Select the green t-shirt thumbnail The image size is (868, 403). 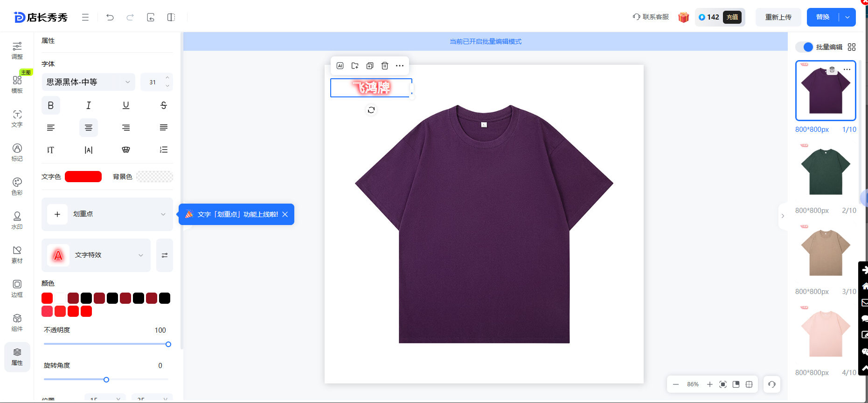coord(825,171)
